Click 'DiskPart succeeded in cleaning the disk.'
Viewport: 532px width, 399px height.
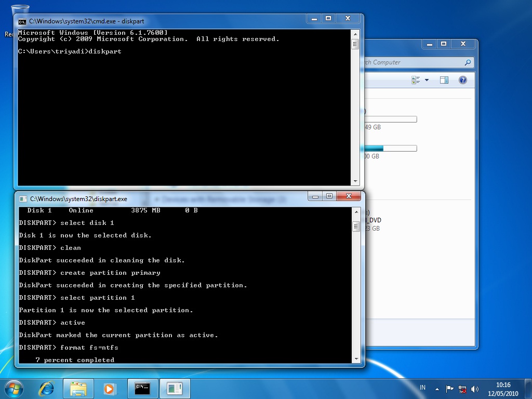(x=102, y=261)
